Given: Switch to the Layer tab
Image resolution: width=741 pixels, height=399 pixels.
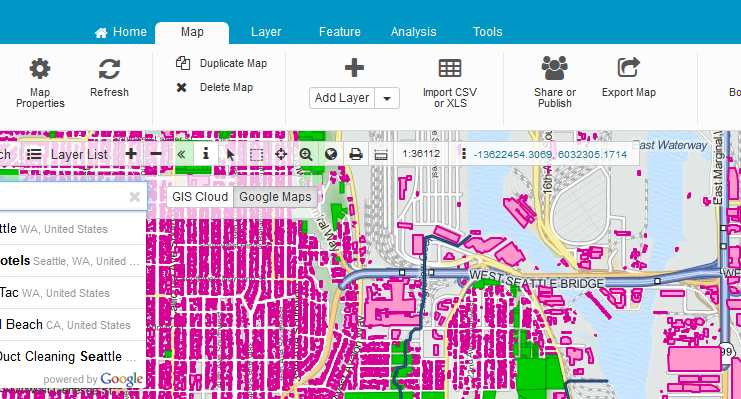Looking at the screenshot, I should tap(266, 32).
